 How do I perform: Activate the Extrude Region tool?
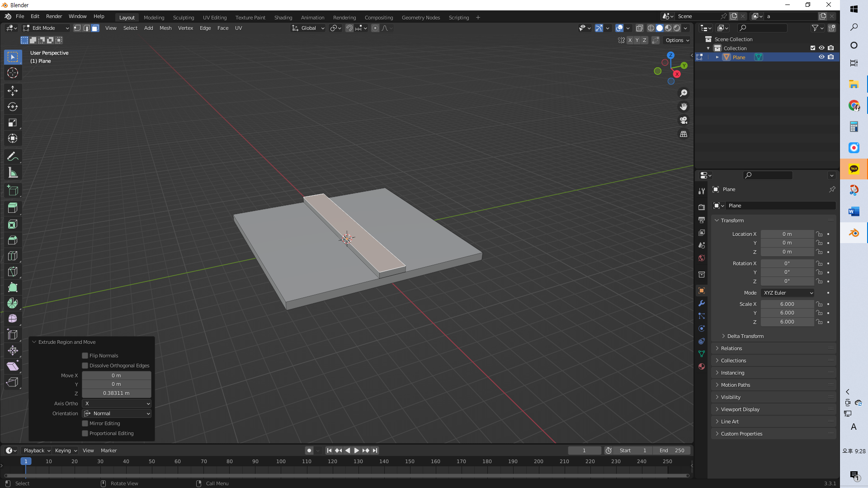click(x=13, y=208)
